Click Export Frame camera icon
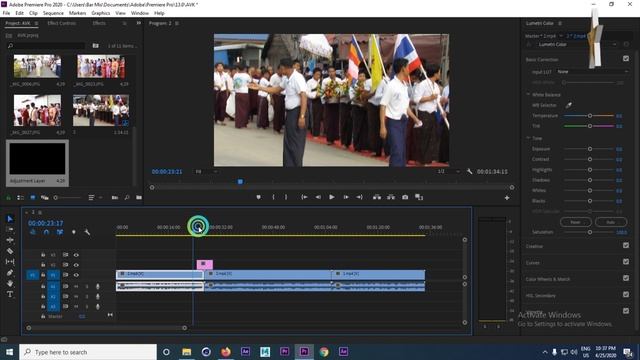This screenshot has height=360, width=640. tap(405, 197)
